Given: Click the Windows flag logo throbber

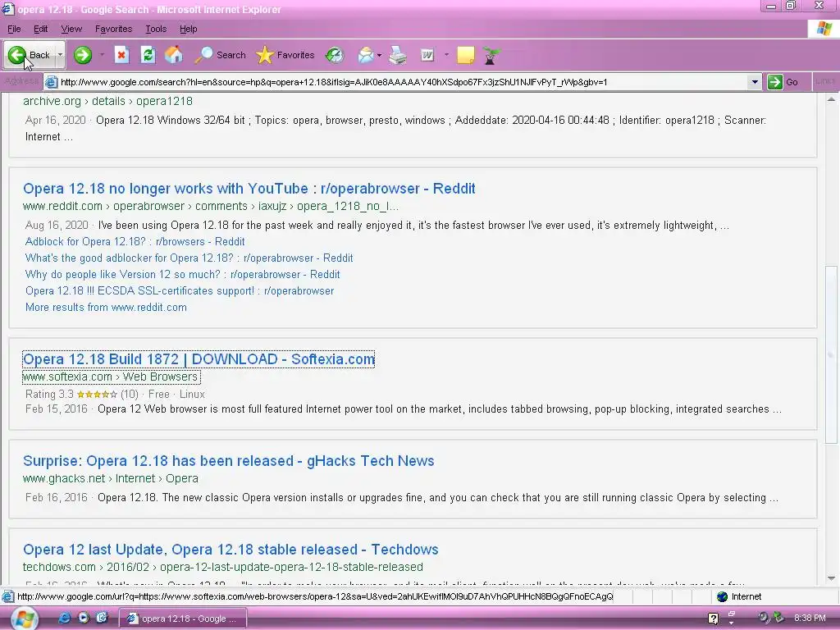Looking at the screenshot, I should (x=824, y=29).
